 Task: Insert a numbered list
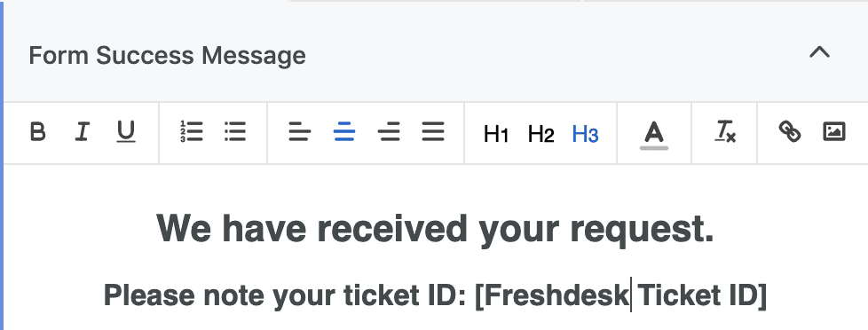192,132
